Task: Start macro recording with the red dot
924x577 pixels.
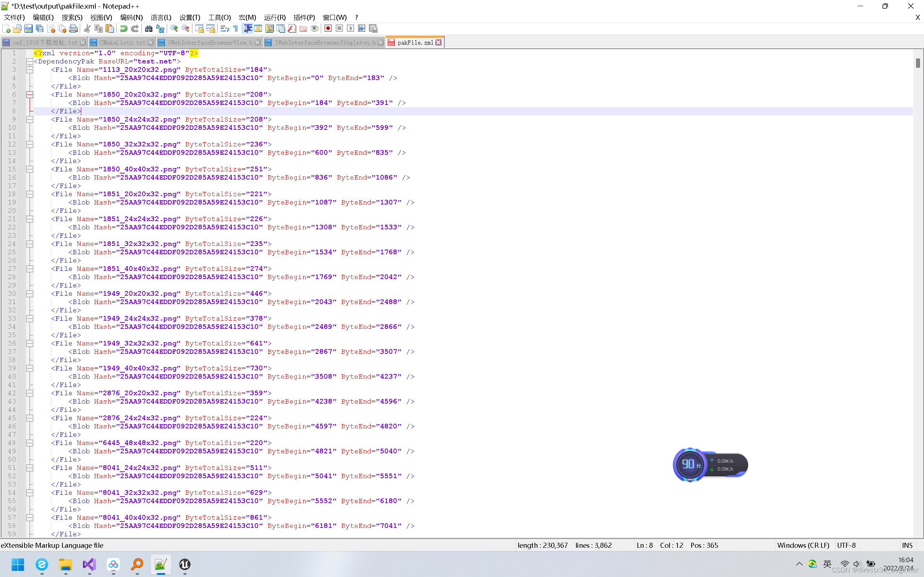Action: 328,28
